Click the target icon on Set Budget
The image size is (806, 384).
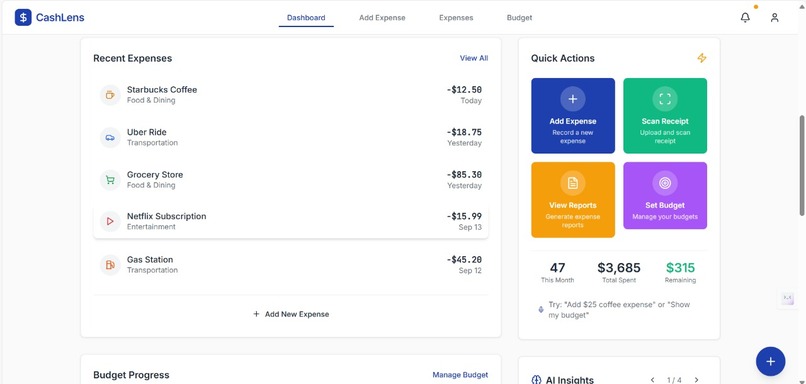coord(665,183)
